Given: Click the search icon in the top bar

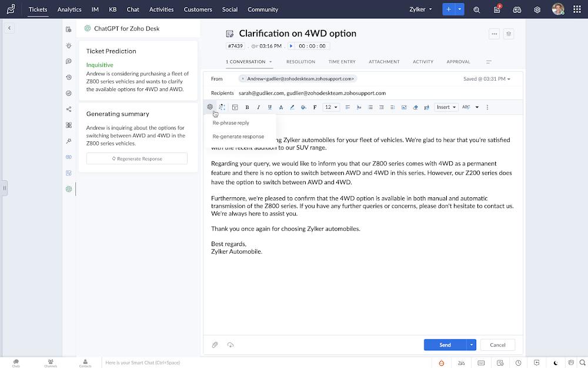Looking at the screenshot, I should pos(477,10).
